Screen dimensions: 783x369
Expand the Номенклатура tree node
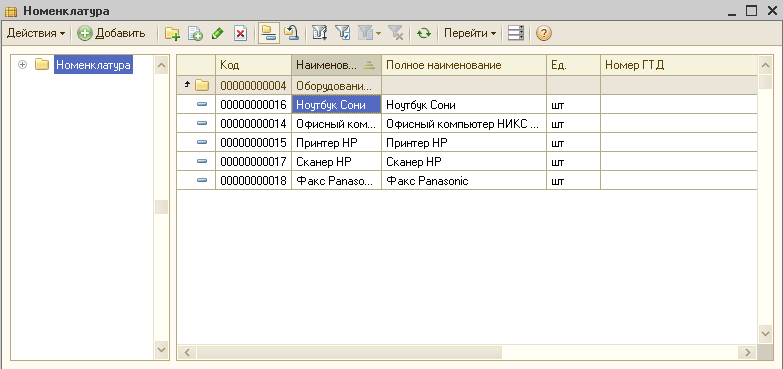tap(22, 65)
